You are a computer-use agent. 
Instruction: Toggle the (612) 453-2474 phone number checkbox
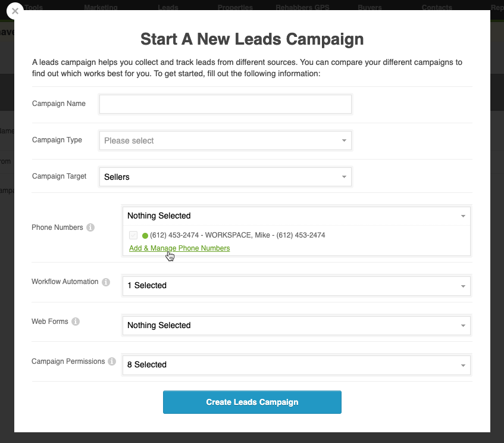coord(133,235)
